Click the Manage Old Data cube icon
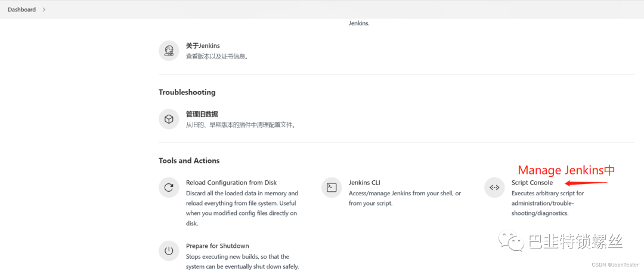Viewport: 644px width, 270px height. 169,119
